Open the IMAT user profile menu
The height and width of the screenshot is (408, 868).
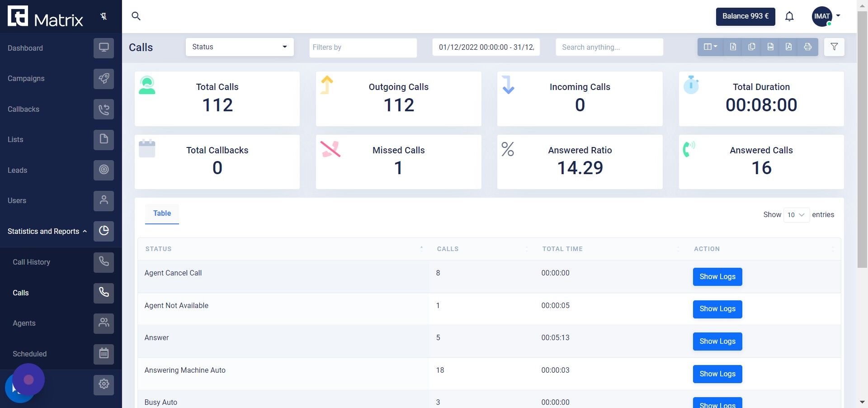(x=826, y=17)
